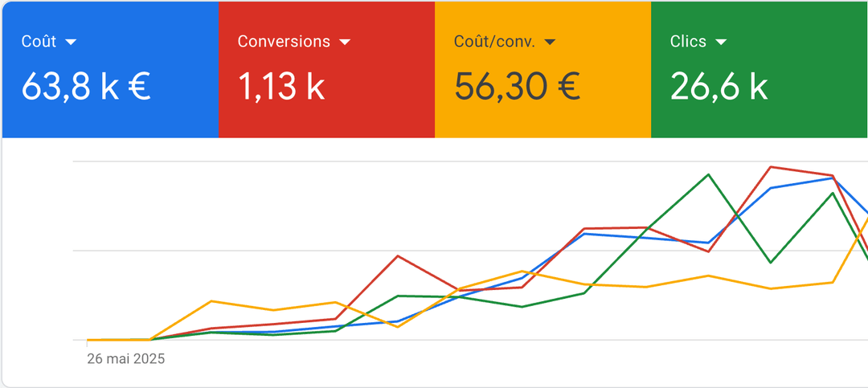The image size is (868, 388).
Task: Click the first bump of the yellow line
Action: (211, 301)
